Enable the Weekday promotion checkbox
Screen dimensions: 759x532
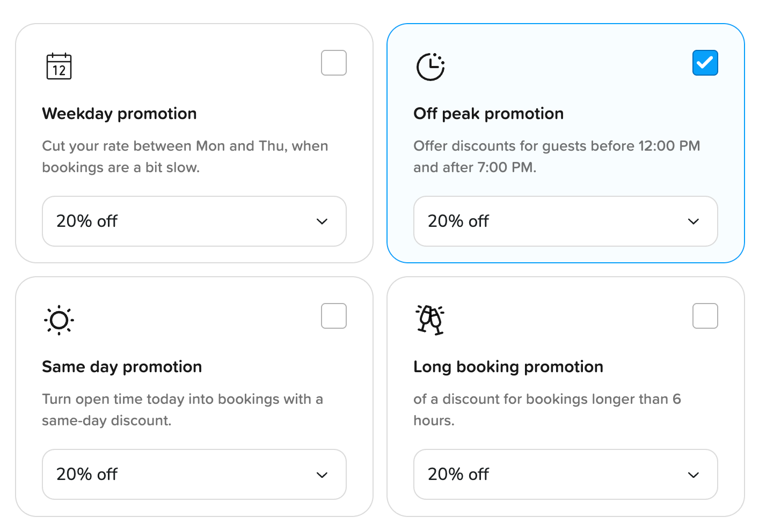coord(334,63)
